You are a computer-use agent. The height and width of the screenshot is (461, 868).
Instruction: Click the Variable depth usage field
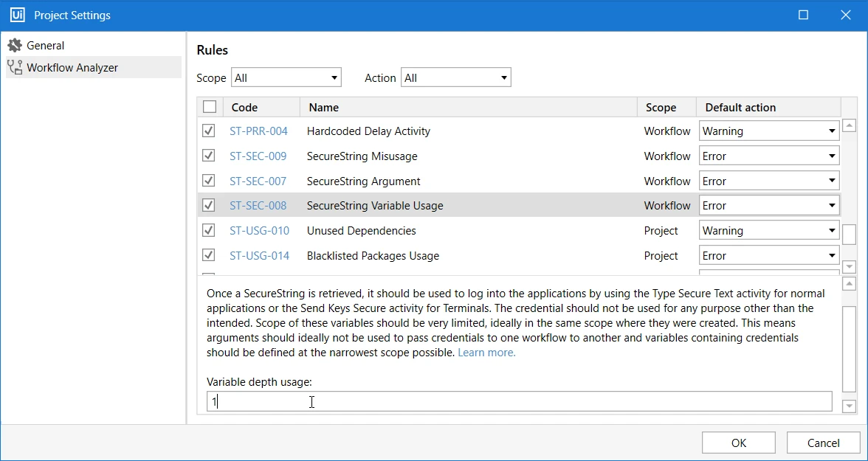click(520, 402)
